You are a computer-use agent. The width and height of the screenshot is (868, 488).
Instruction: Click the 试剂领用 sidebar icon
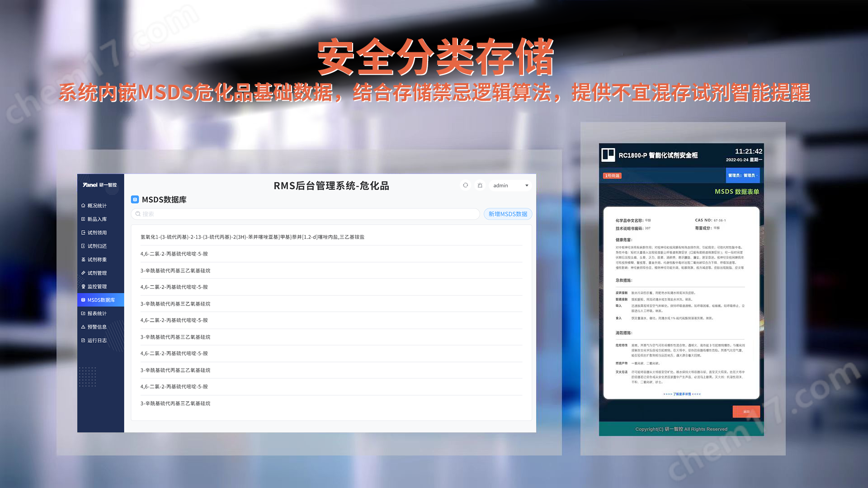pyautogui.click(x=83, y=233)
